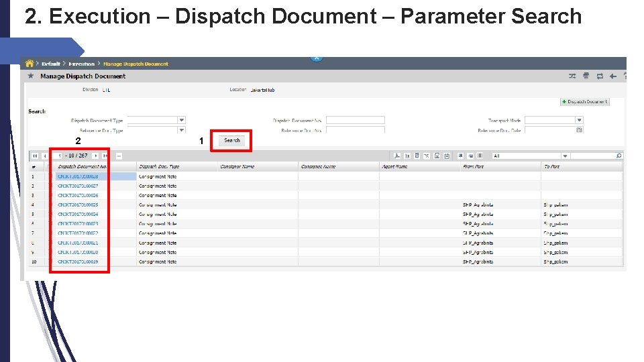The height and width of the screenshot is (362, 644).
Task: Open the dispatch document link in row 4
Action: pyautogui.click(x=78, y=205)
